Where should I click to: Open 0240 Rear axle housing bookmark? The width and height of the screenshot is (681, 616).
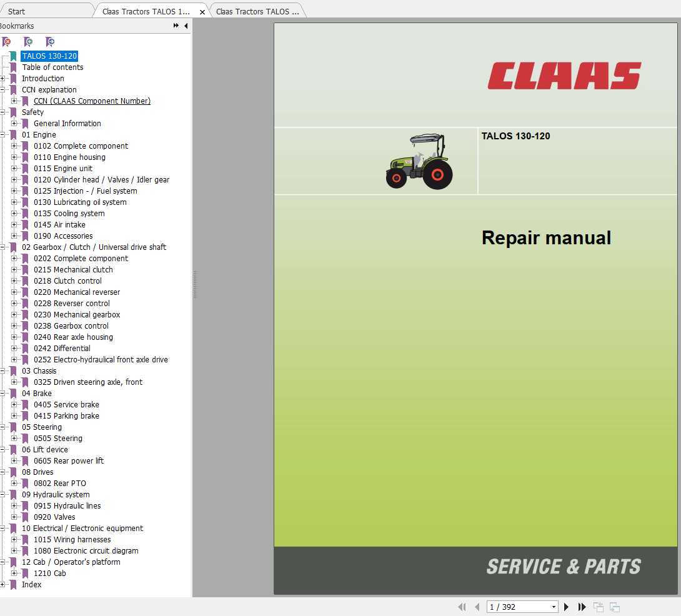[73, 337]
